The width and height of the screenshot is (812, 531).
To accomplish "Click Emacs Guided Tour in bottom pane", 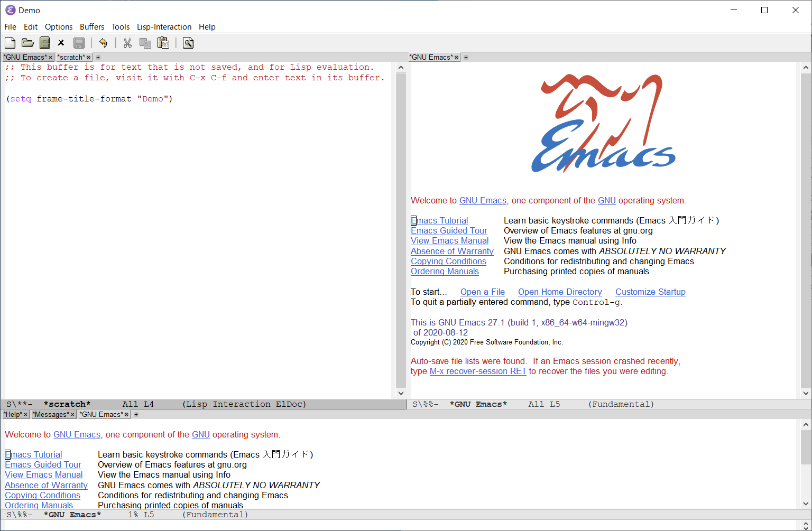I will click(x=43, y=465).
